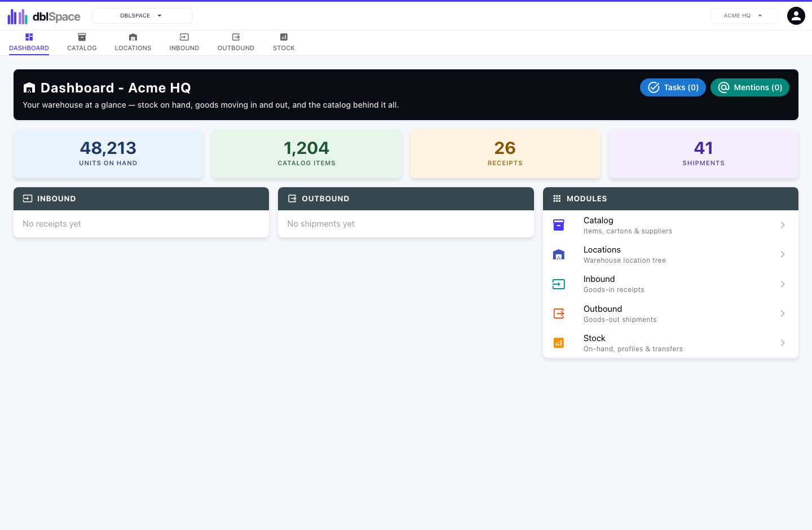Click the at-sign icon in Mentions button
The height and width of the screenshot is (530, 812).
(724, 87)
